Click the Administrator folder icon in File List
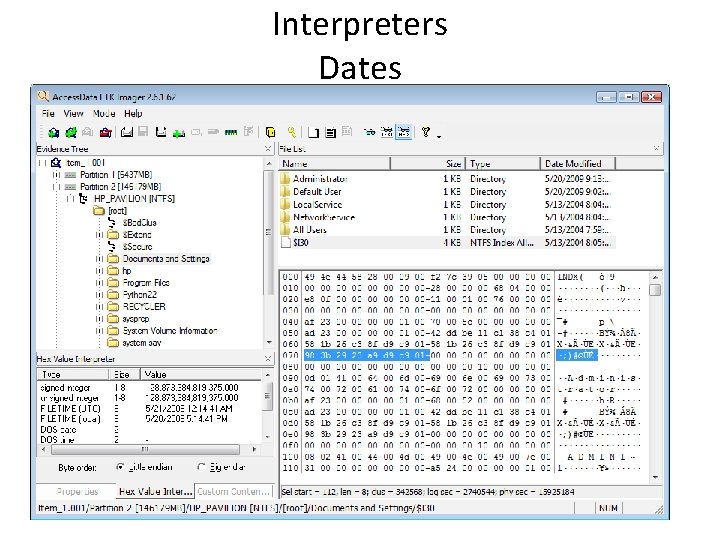 pyautogui.click(x=286, y=179)
